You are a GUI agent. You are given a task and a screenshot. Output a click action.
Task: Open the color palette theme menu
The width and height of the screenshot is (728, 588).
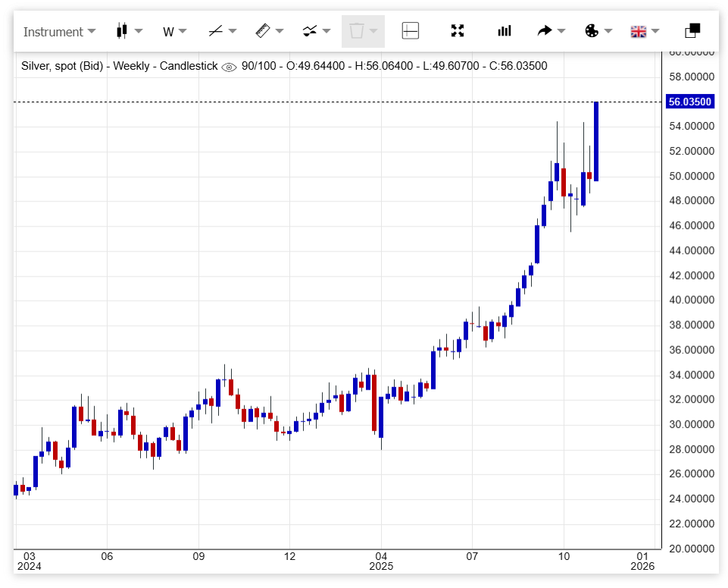pos(598,31)
